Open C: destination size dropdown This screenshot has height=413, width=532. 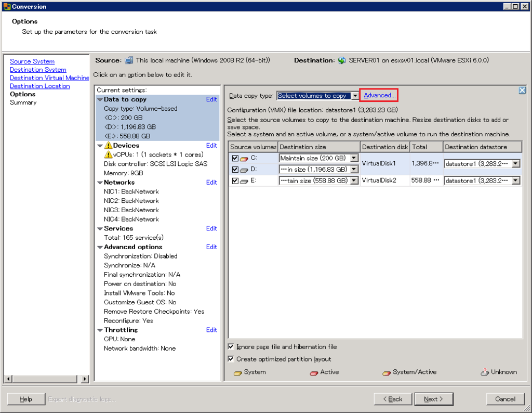click(354, 158)
